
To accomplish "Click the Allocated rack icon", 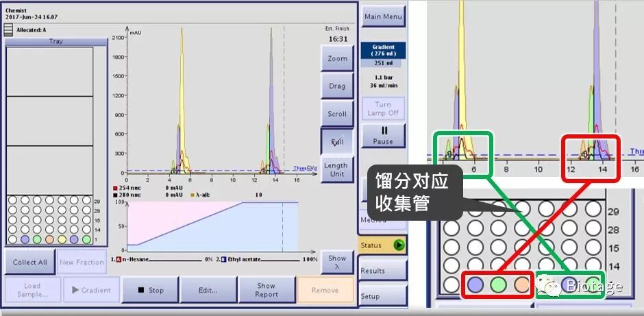I will 8,30.
